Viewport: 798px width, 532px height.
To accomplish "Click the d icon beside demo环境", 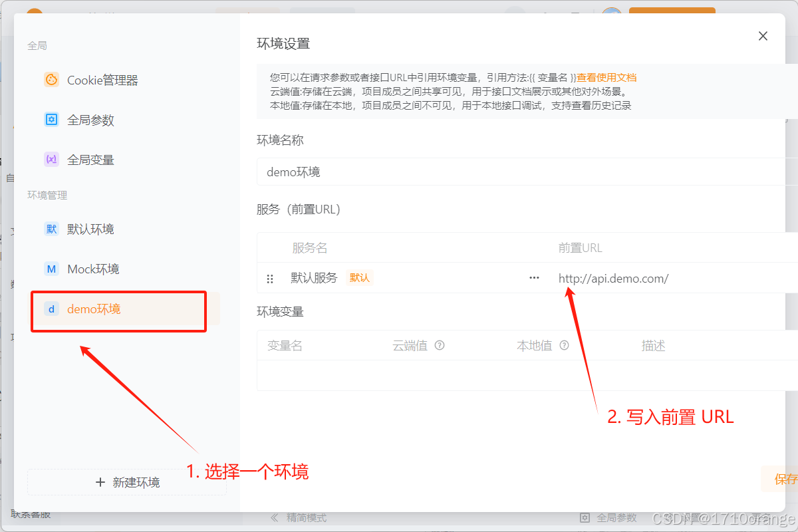I will tap(51, 309).
